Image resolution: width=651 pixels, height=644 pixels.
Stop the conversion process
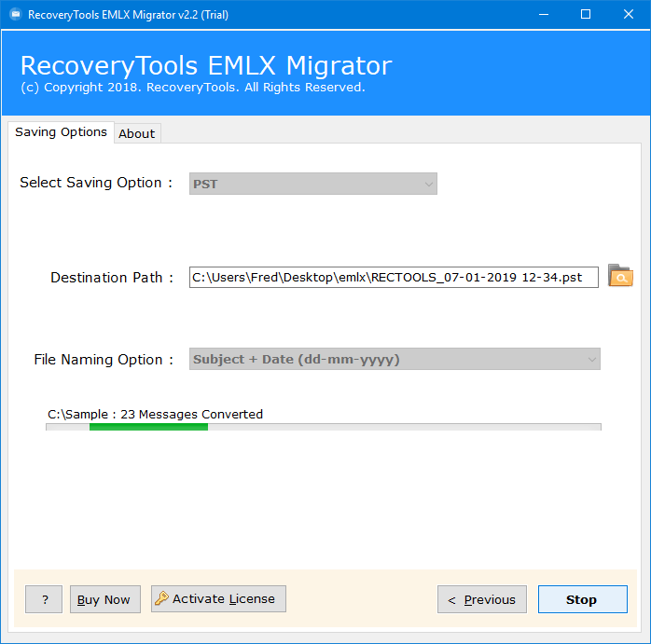pyautogui.click(x=583, y=599)
